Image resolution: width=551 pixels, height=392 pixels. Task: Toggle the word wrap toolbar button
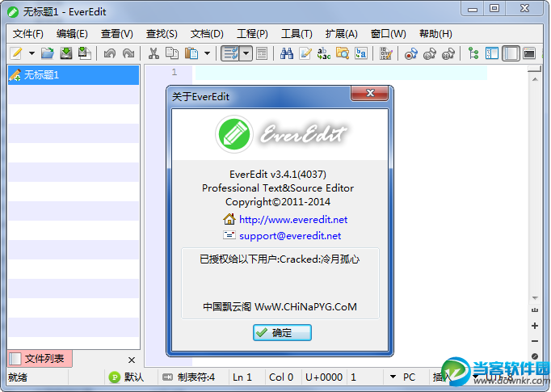click(x=230, y=53)
